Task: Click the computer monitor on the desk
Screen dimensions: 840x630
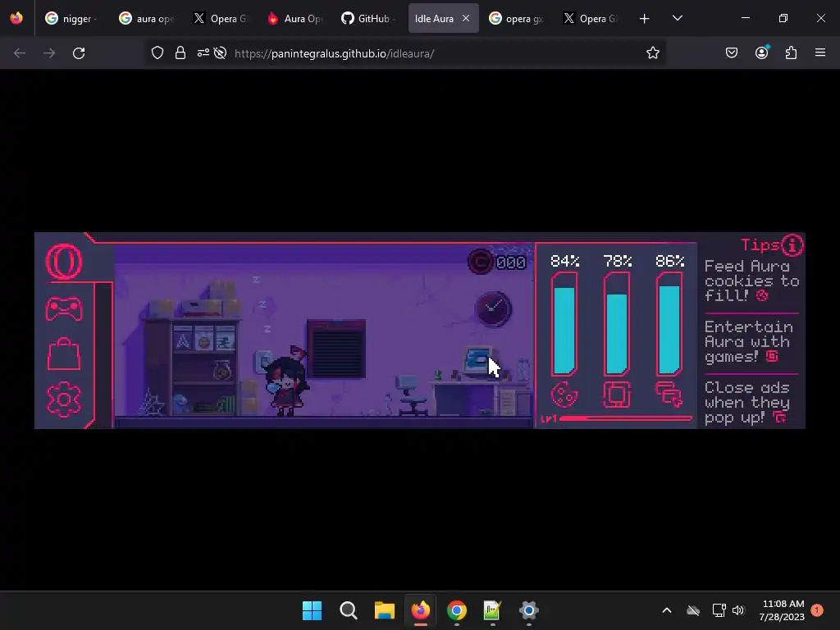Action: [477, 360]
